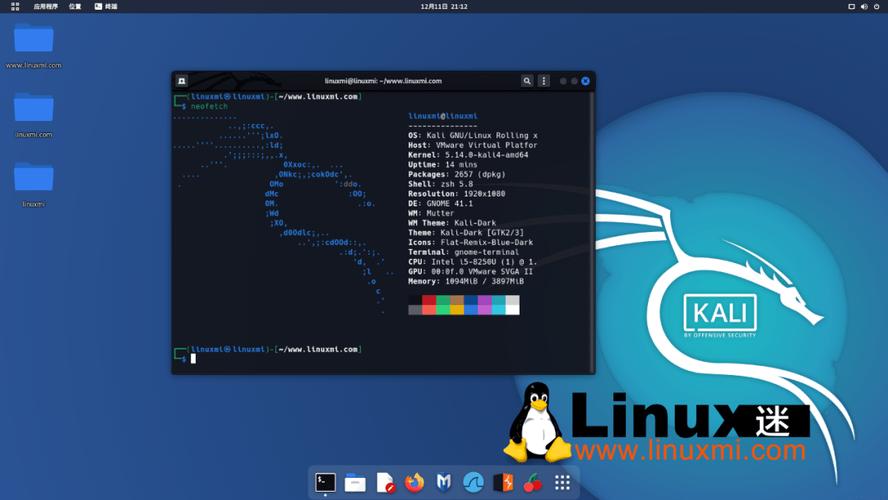Click the new tab icon in terminal header
888x500 pixels.
pyautogui.click(x=182, y=81)
